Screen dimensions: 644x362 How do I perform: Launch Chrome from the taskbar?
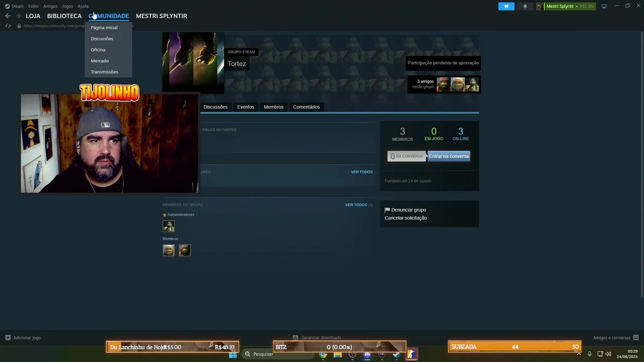(x=323, y=354)
